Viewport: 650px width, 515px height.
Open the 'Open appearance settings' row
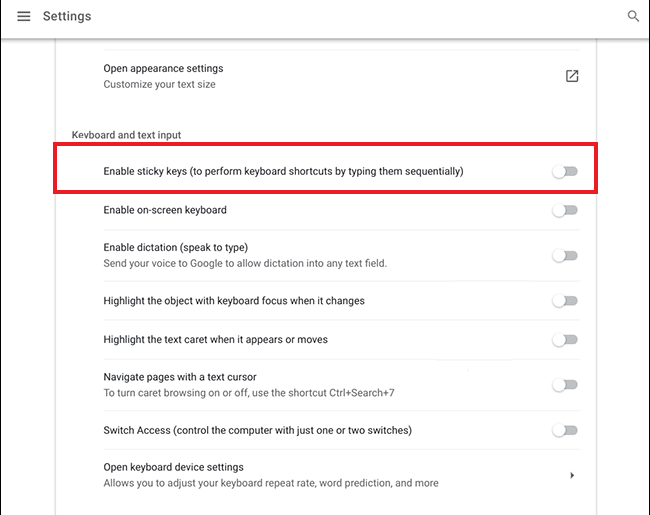click(341, 76)
